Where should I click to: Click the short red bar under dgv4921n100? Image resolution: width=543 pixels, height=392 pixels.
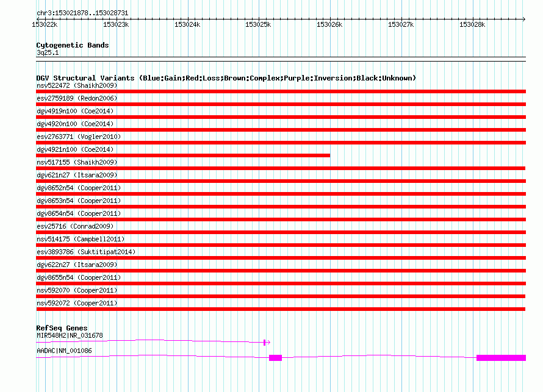click(183, 155)
